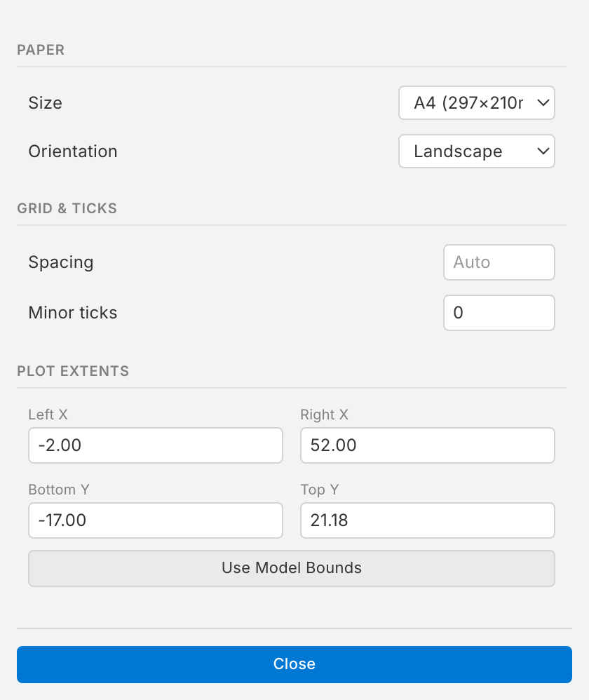Click the Minor ticks input field

tap(499, 313)
